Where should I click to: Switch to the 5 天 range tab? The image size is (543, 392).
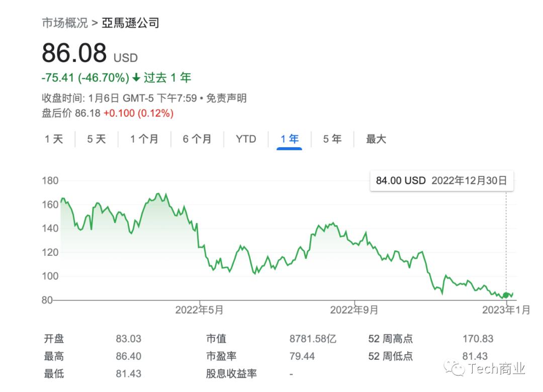97,139
